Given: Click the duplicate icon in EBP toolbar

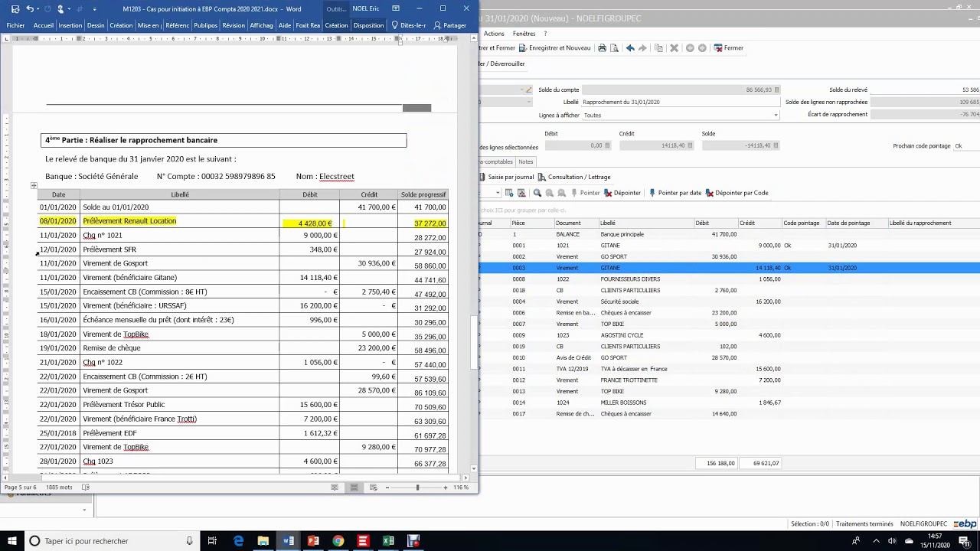Looking at the screenshot, I should [x=658, y=48].
